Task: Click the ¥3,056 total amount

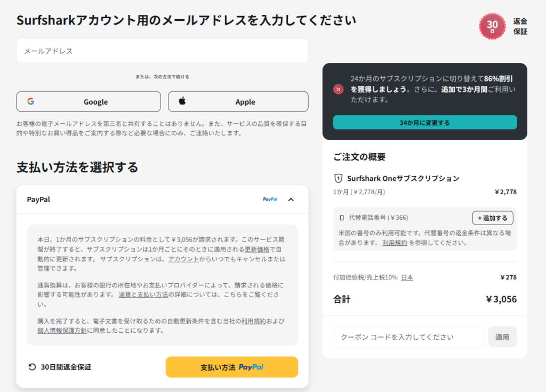Action: (x=501, y=299)
